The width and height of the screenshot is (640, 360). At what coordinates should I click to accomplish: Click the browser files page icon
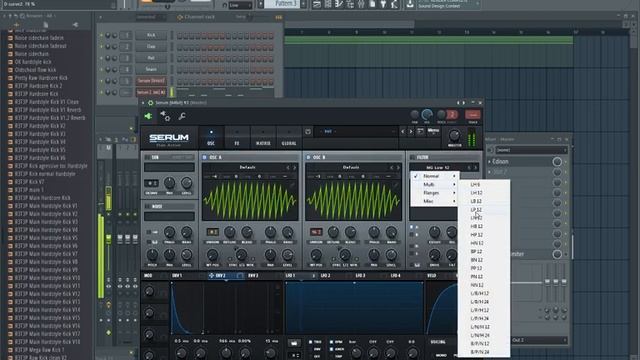click(46, 25)
